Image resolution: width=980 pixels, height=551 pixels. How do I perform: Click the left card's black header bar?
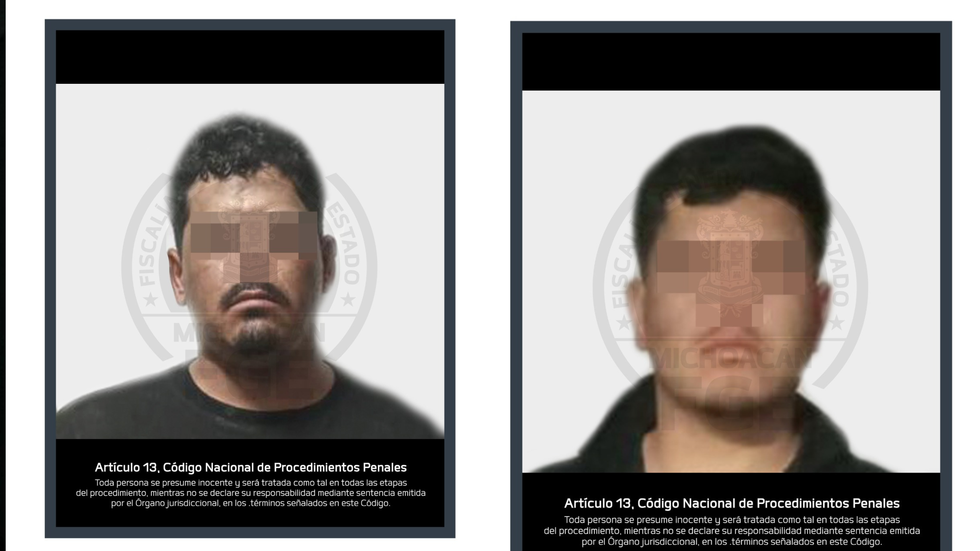(x=250, y=57)
